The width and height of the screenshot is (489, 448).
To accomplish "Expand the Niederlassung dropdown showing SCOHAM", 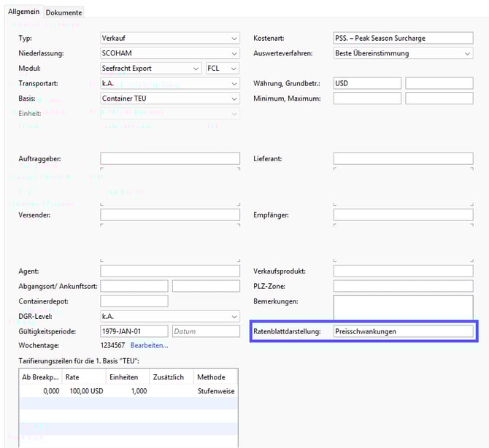I will pos(169,53).
